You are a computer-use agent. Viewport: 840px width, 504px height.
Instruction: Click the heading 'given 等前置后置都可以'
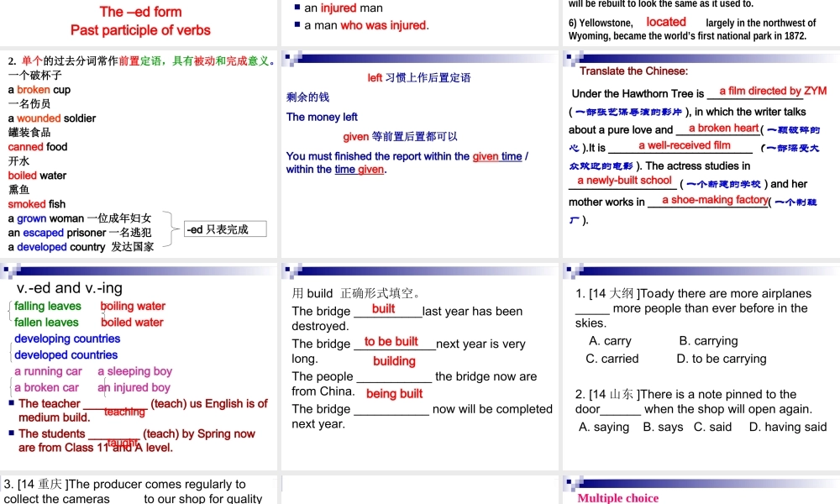point(400,137)
